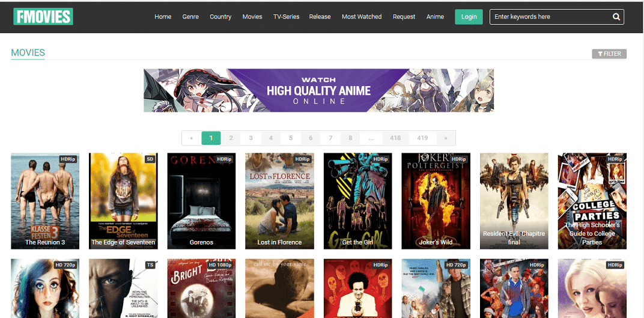
Task: Select the TV-Series nav item
Action: point(287,17)
